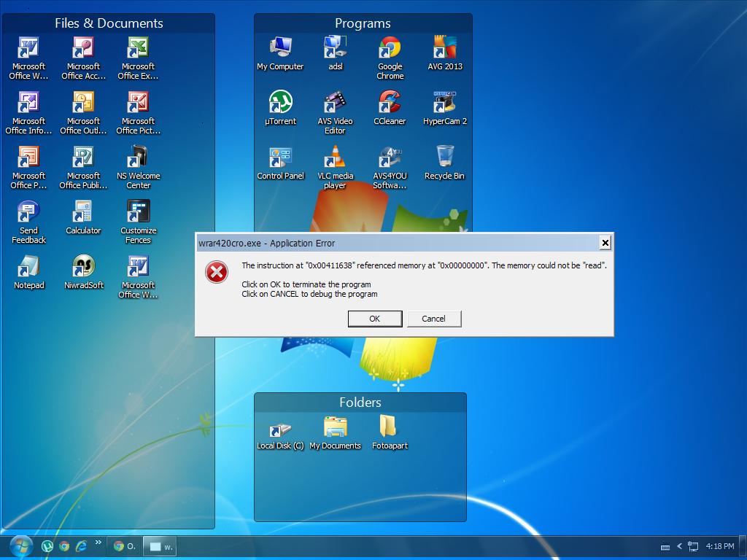This screenshot has height=560, width=747.
Task: Show hidden system tray icons arrow
Action: [679, 546]
